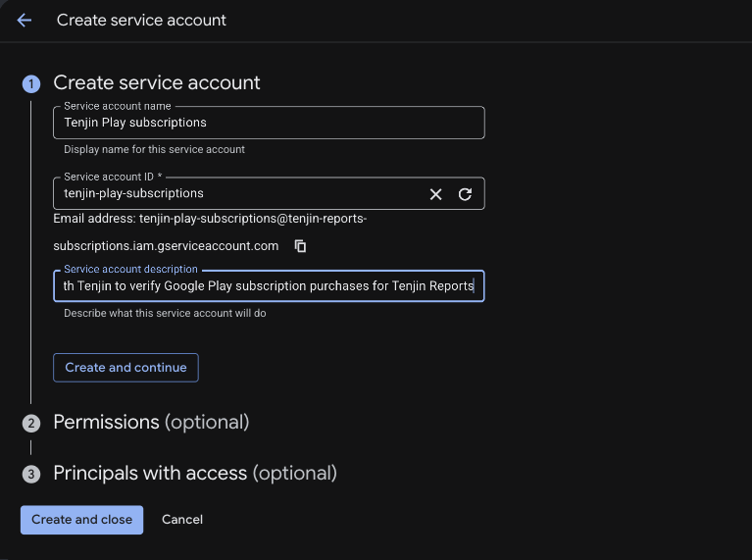Click Create and continue
The height and width of the screenshot is (560, 752).
click(125, 368)
